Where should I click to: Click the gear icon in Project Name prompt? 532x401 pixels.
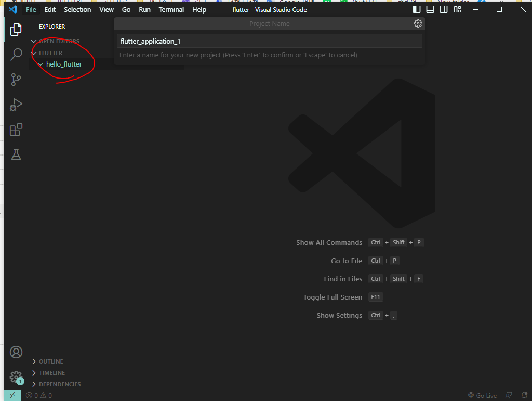pyautogui.click(x=418, y=23)
